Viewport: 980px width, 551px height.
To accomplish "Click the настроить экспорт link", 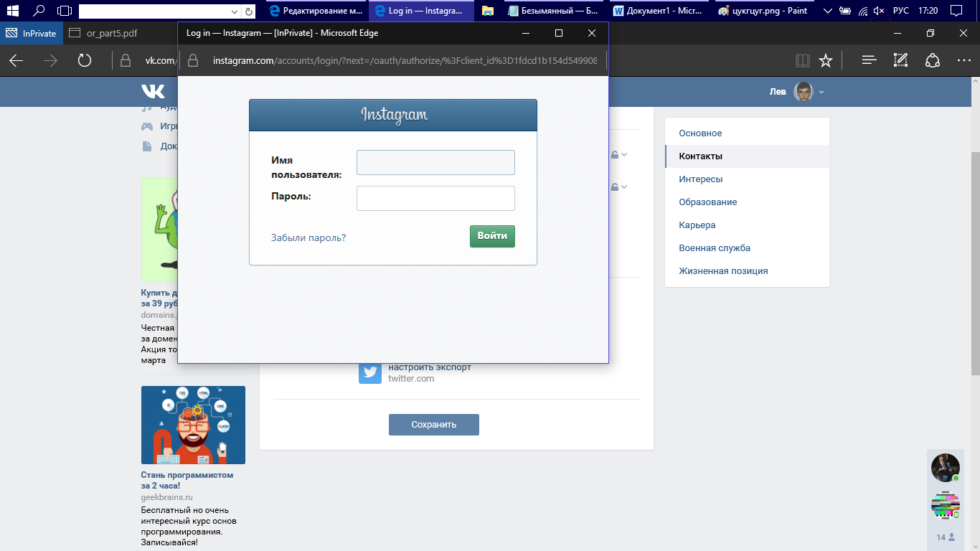I will tap(430, 367).
